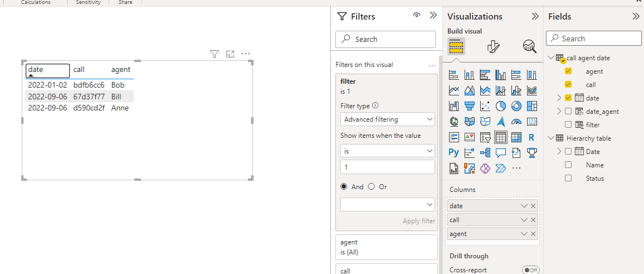Choose the donut chart visual

click(x=516, y=106)
